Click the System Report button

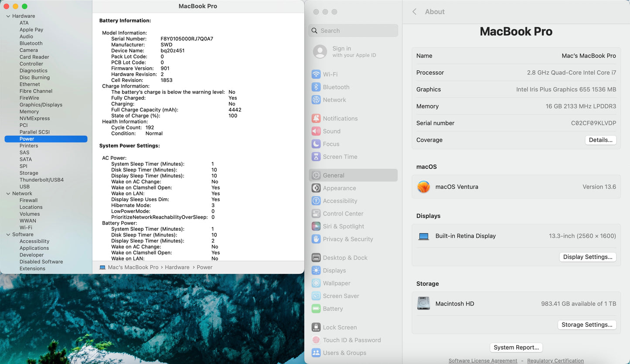pyautogui.click(x=516, y=347)
